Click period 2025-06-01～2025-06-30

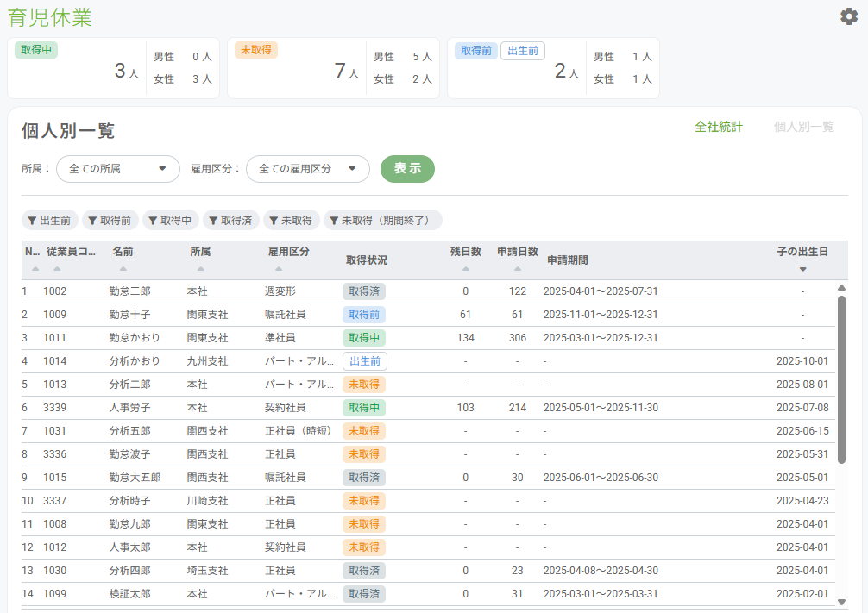pyautogui.click(x=601, y=477)
